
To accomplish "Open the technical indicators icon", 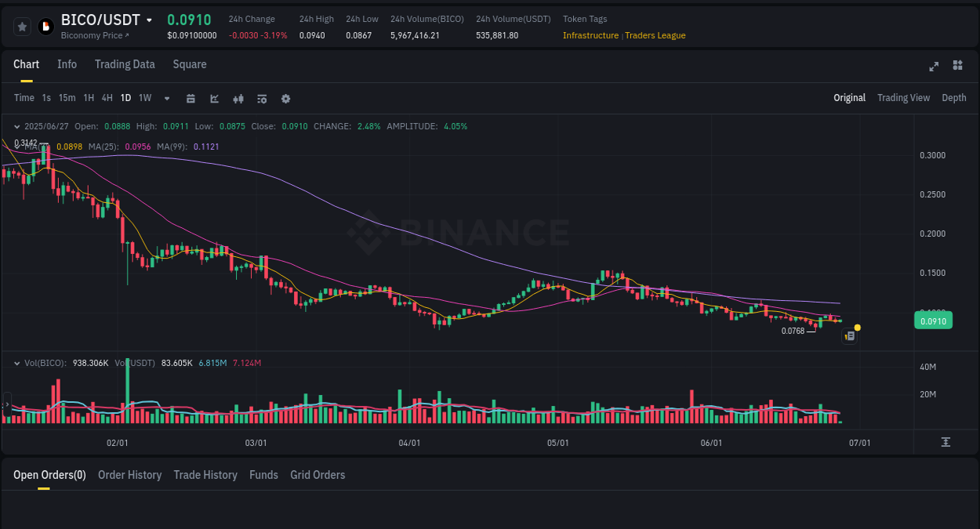I will 261,98.
